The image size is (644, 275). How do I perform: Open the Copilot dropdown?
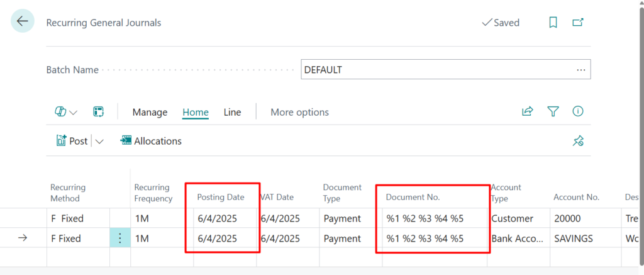click(x=66, y=112)
